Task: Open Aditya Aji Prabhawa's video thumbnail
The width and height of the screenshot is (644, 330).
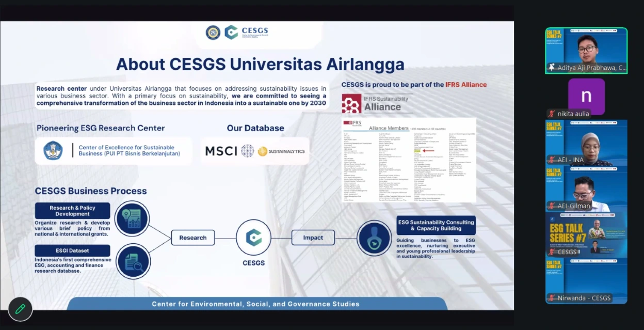Action: click(586, 51)
